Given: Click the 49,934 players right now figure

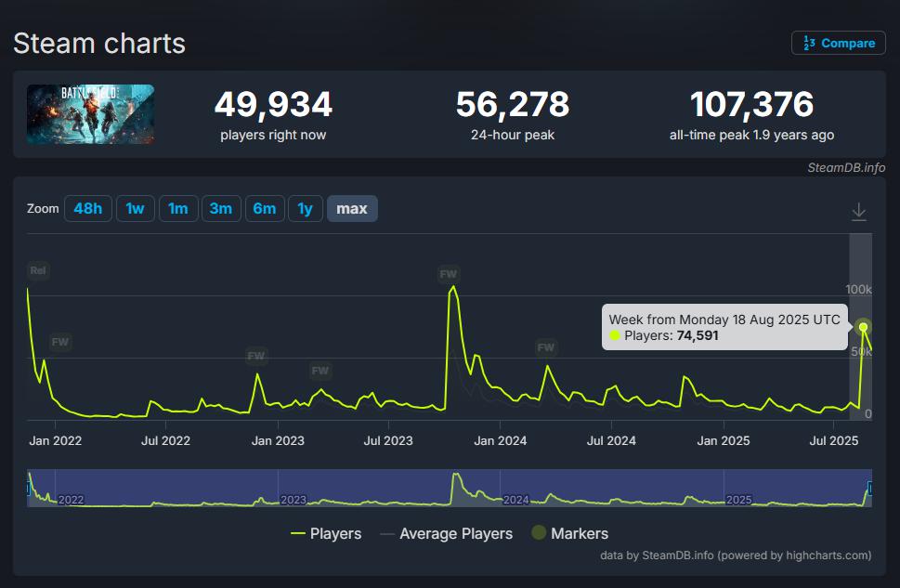Looking at the screenshot, I should [x=273, y=105].
